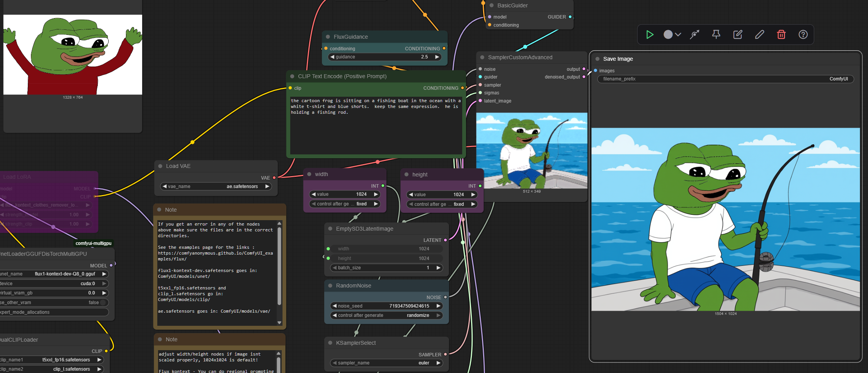The image size is (868, 373).
Task: Bypass selected node with arrow icon
Action: 694,34
